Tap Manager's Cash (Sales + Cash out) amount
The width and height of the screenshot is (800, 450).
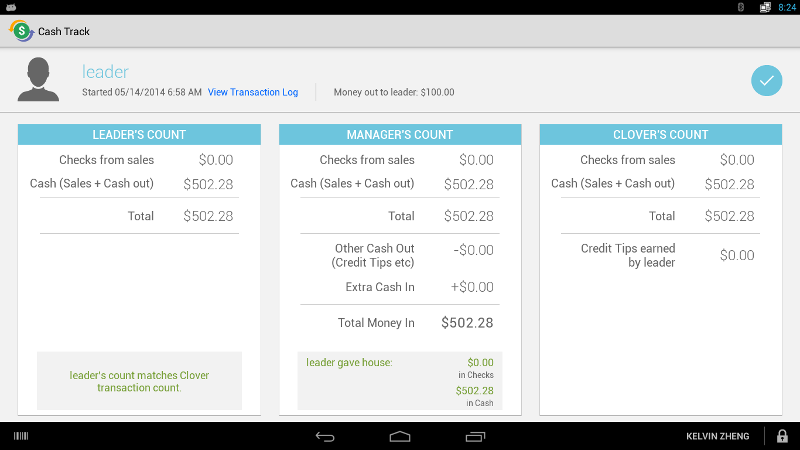pos(468,184)
